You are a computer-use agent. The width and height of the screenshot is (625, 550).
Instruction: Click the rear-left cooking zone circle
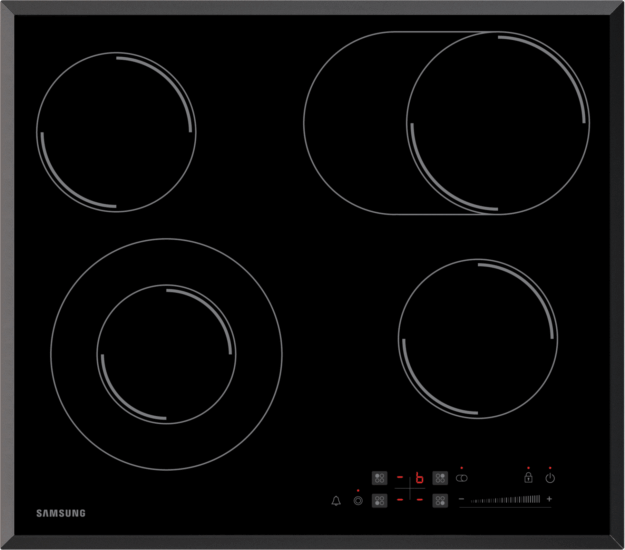point(116,133)
